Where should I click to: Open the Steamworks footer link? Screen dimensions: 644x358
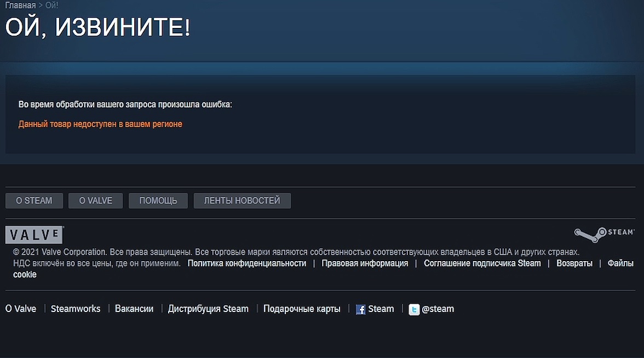point(76,309)
